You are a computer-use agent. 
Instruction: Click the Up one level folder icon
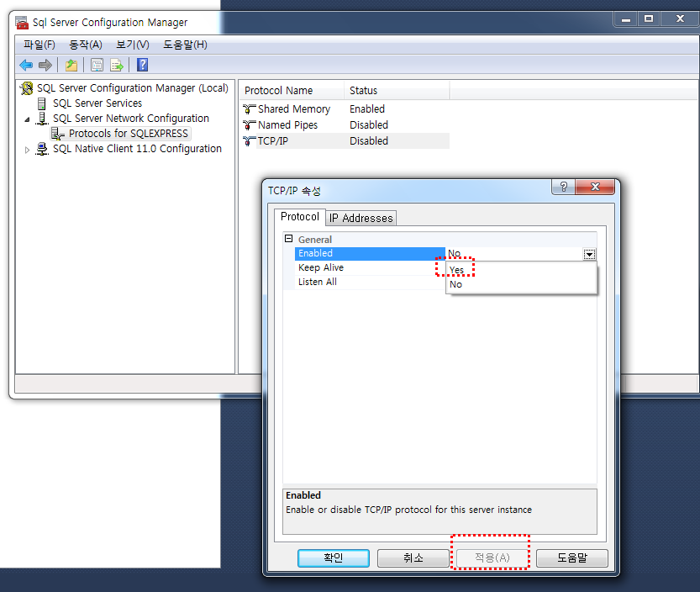click(71, 66)
